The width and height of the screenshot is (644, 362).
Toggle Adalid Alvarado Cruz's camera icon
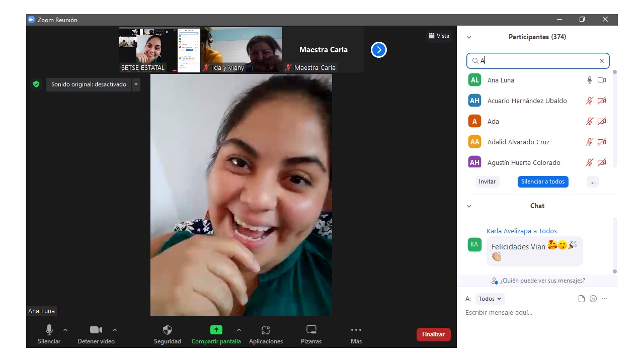coord(602,142)
